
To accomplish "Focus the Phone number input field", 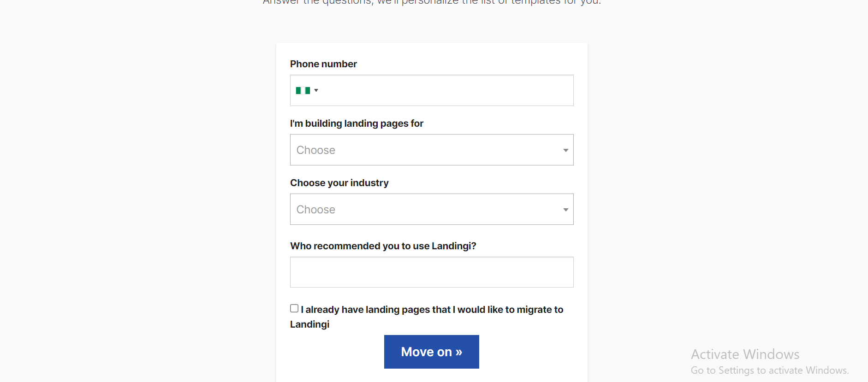I will click(432, 90).
